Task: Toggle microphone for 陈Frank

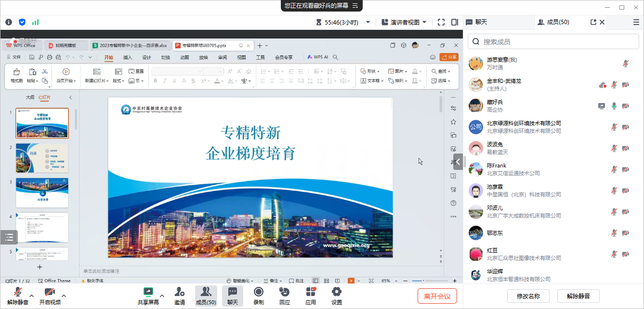Action: point(614,169)
